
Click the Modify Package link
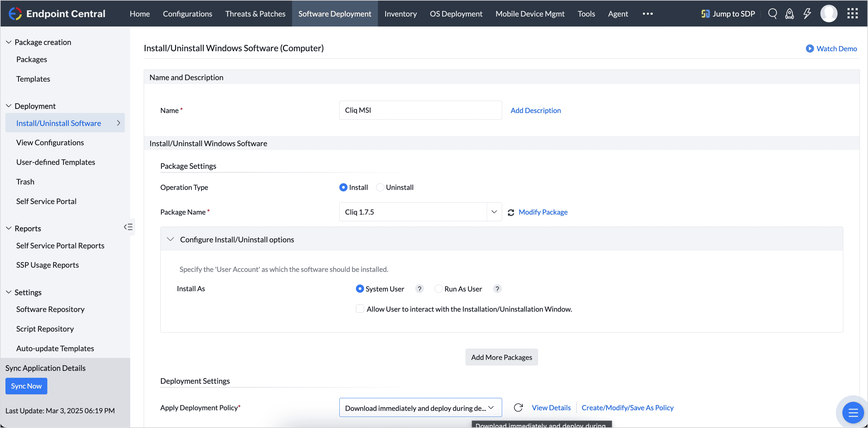543,212
